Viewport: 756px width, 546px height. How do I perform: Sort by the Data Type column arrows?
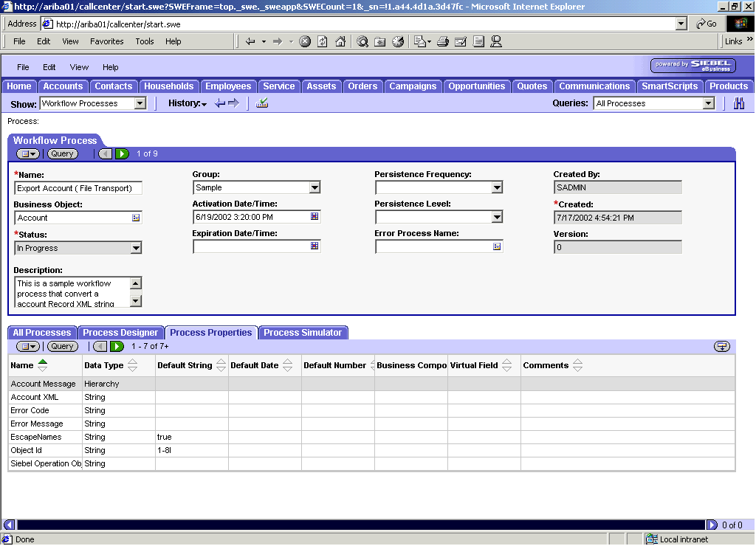[133, 365]
